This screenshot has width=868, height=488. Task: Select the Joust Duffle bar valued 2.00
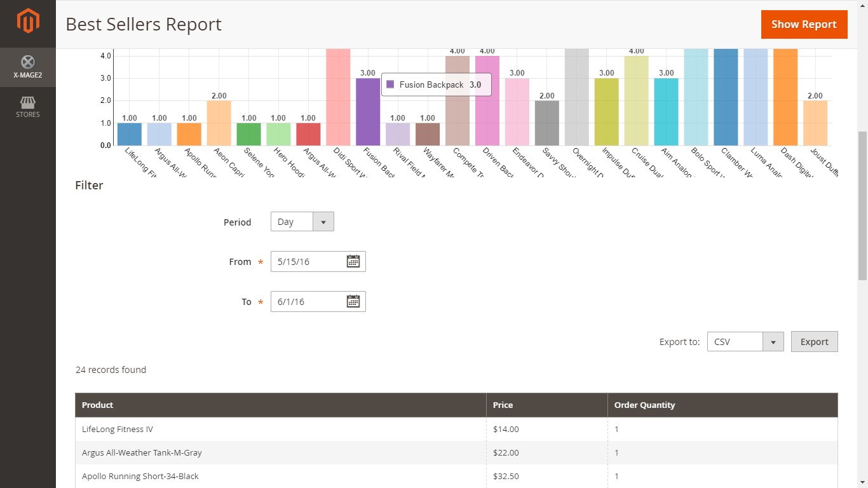pyautogui.click(x=815, y=123)
